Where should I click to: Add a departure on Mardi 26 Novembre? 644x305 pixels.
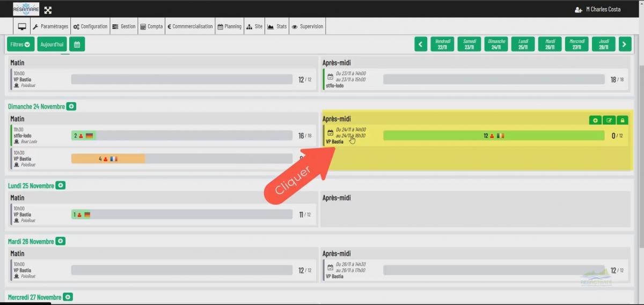click(x=61, y=241)
